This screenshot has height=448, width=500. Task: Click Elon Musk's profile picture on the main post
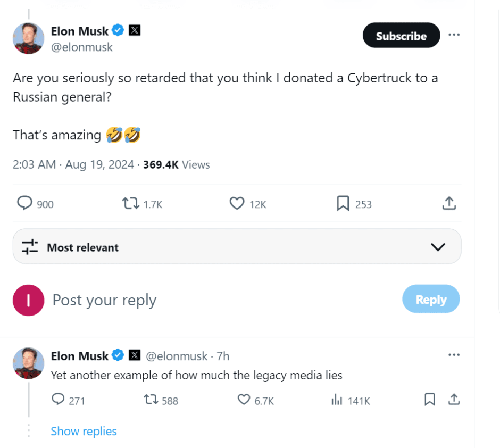pyautogui.click(x=28, y=38)
